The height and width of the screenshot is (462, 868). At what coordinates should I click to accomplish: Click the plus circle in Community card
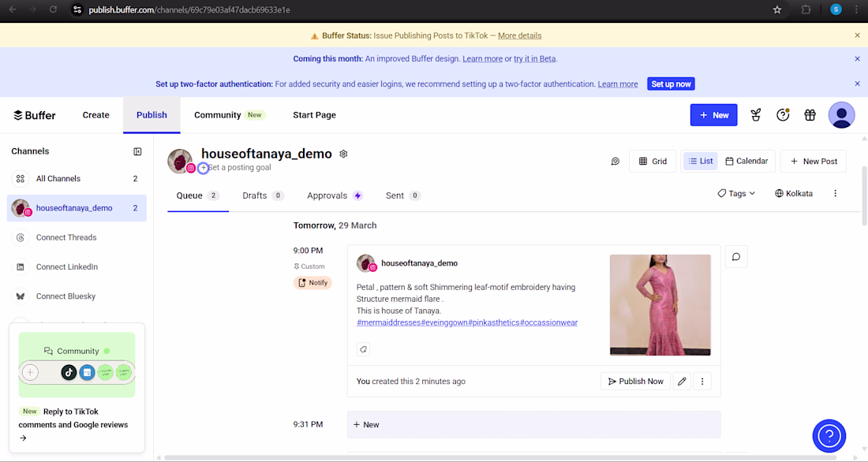(x=31, y=372)
